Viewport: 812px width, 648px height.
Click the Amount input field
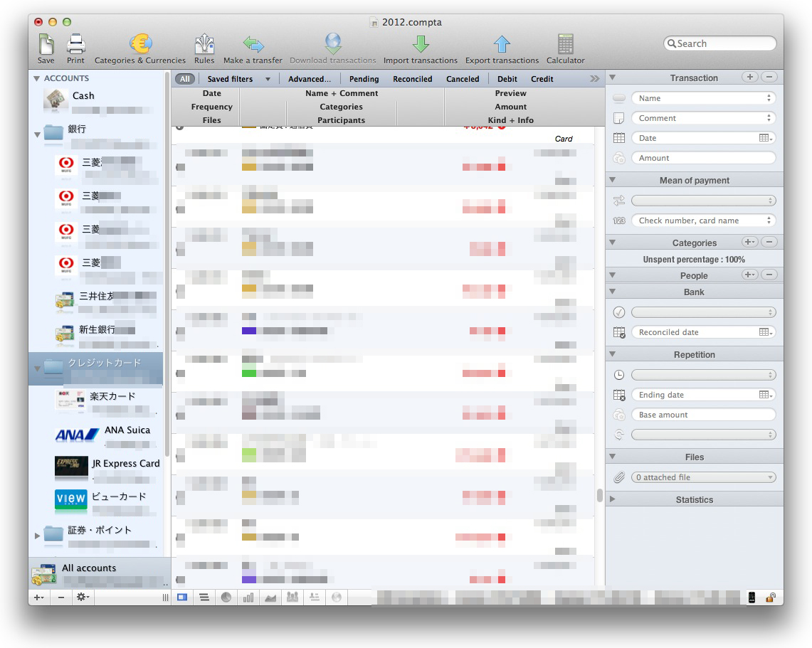pos(702,158)
